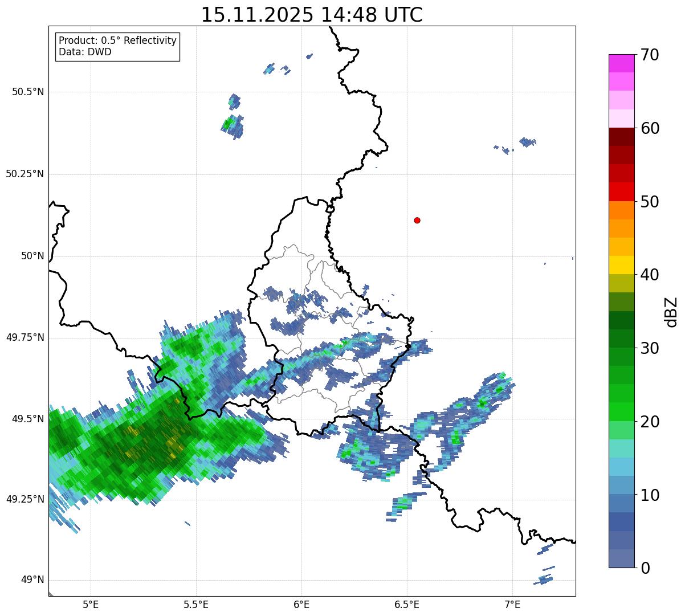Click the title "15.11.2025 14:48 UTC"
Viewport: 685px width, 616px height.
[x=312, y=15]
